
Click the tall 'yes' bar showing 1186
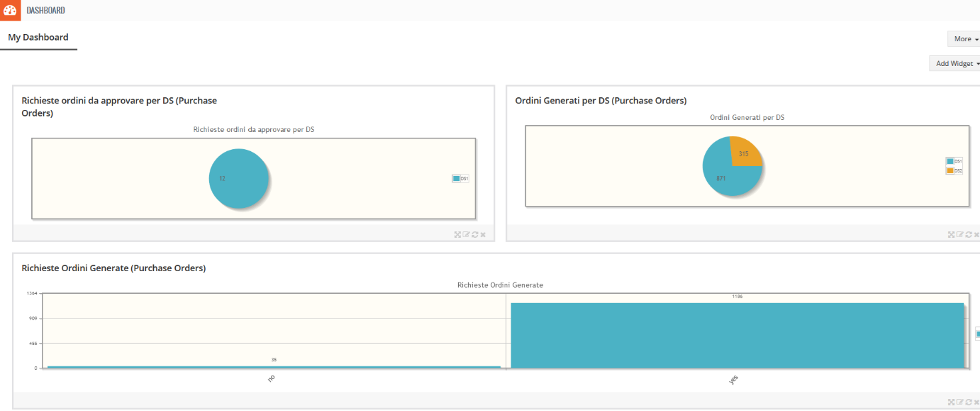click(x=737, y=335)
